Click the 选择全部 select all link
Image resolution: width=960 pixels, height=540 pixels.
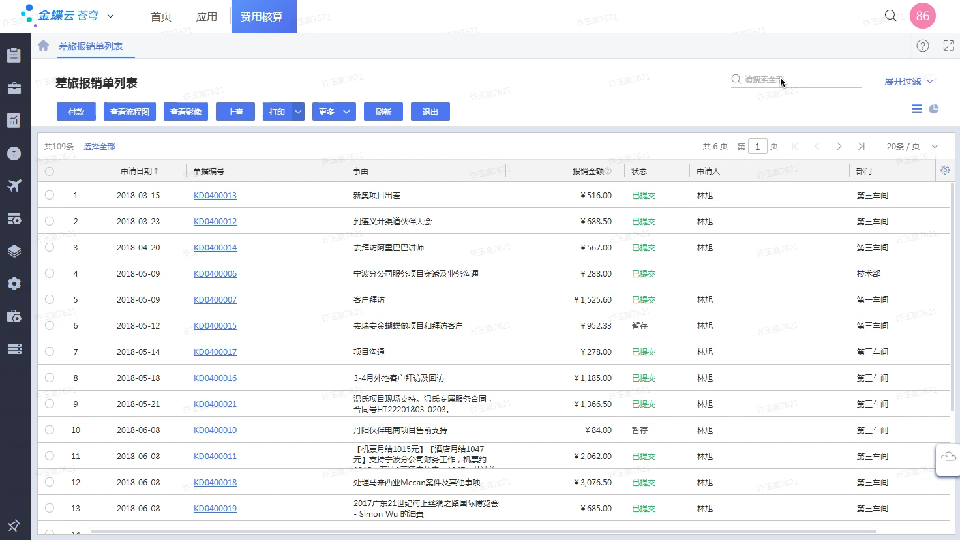pos(99,146)
